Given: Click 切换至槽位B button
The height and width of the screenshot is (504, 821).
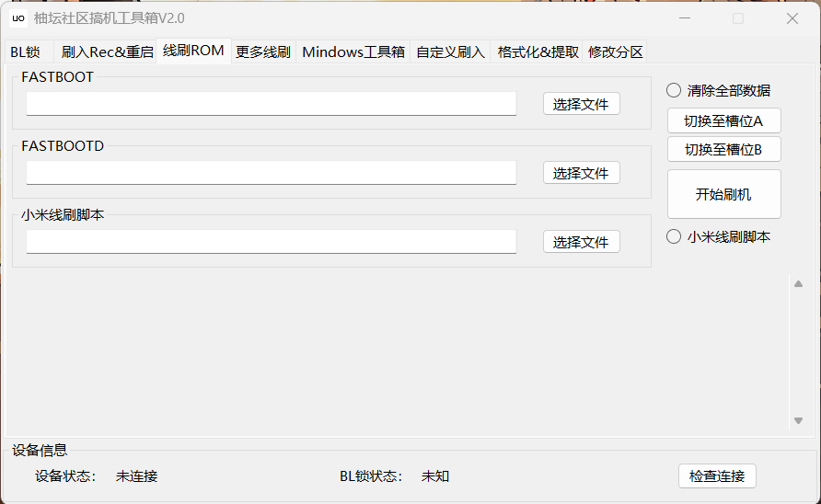Looking at the screenshot, I should click(x=724, y=150).
